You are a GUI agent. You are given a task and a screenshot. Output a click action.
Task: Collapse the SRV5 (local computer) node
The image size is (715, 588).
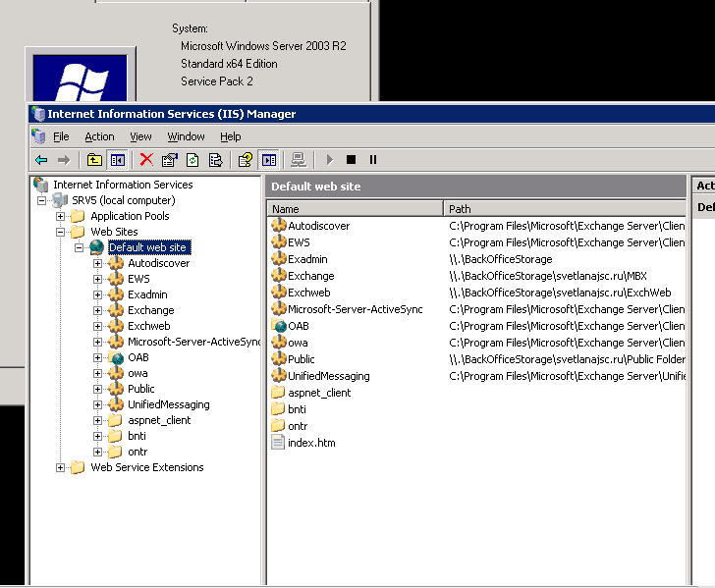41,200
